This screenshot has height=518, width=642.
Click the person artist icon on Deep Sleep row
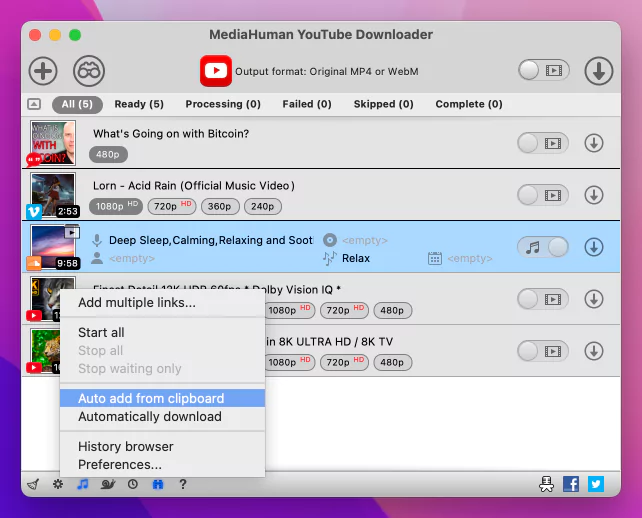click(x=97, y=258)
